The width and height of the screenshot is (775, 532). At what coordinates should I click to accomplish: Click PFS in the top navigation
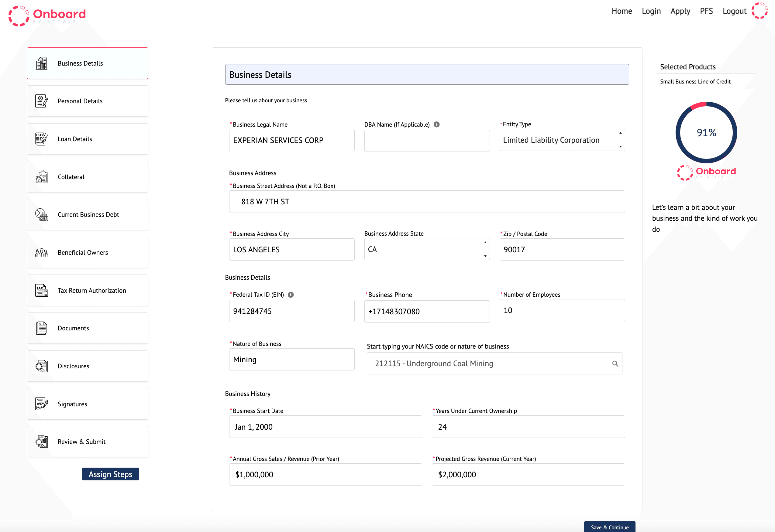coord(706,11)
